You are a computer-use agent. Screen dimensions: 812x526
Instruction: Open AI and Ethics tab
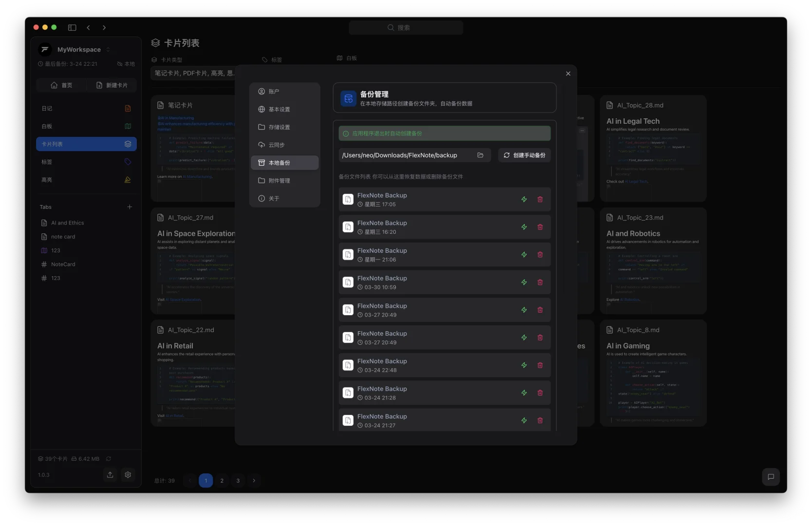click(x=86, y=223)
